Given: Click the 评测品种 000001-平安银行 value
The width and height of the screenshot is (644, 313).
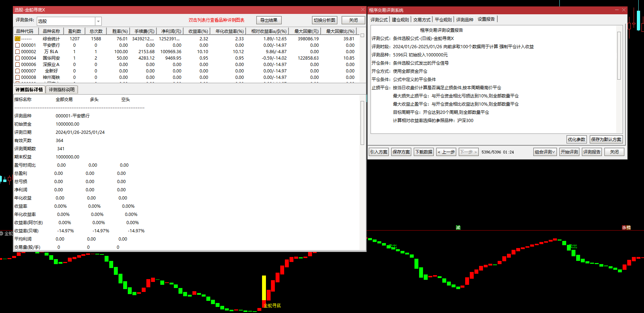Looking at the screenshot, I should (72, 116).
